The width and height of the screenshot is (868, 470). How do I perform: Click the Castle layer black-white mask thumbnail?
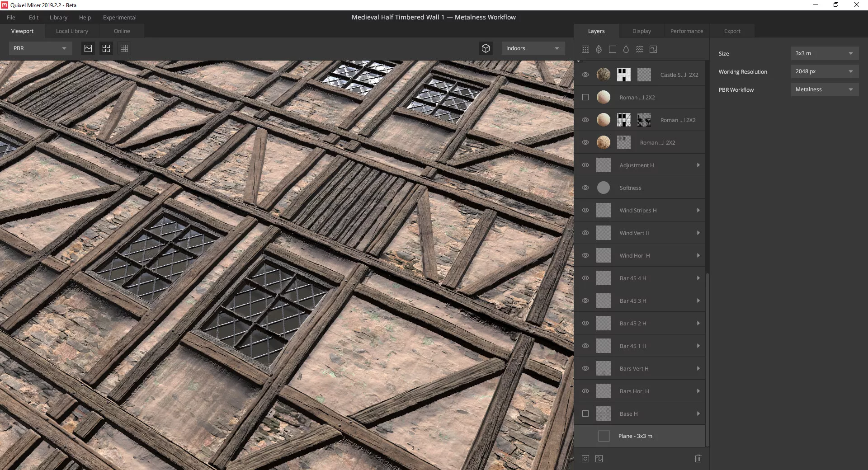pos(624,75)
